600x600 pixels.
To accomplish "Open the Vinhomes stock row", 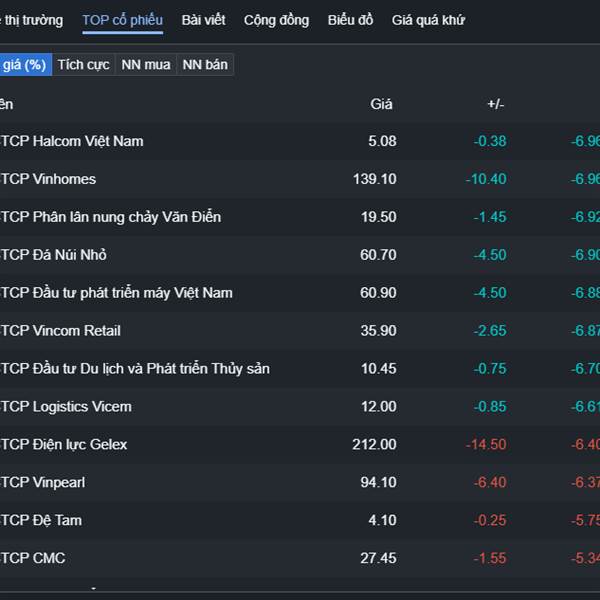I will tap(48, 179).
